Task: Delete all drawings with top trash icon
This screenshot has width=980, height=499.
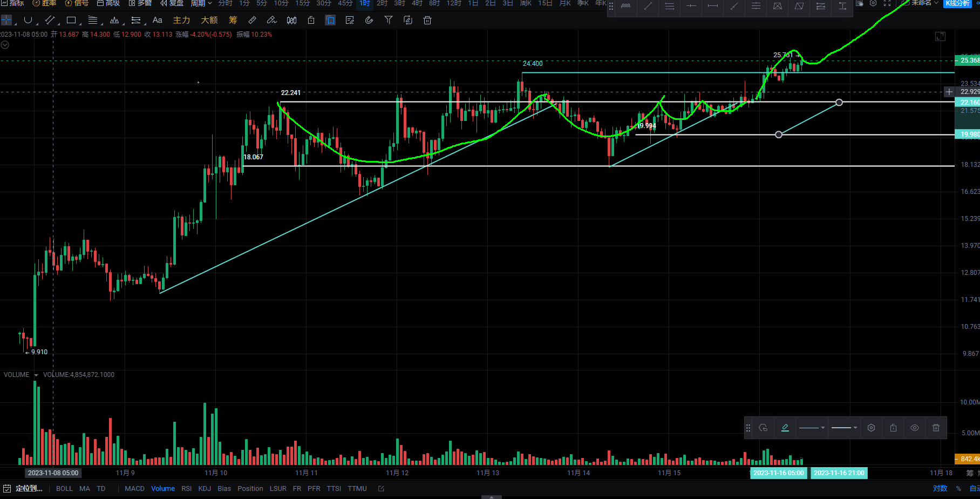Action: [427, 20]
